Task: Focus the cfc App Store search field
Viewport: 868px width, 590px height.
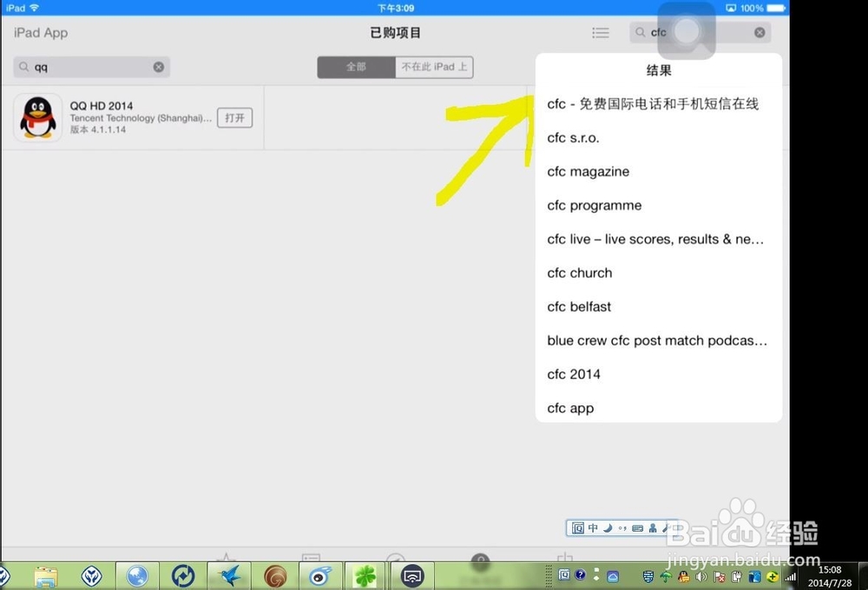Action: (700, 33)
